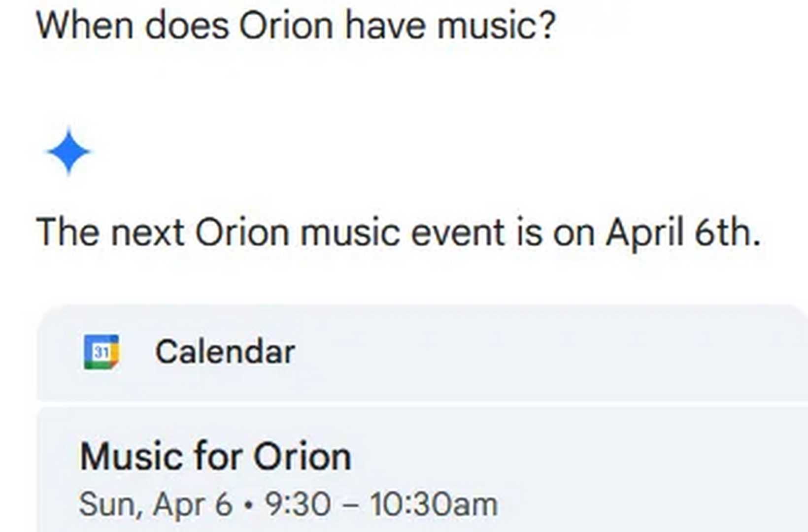Click the bullet separator in event time line
This screenshot has height=532, width=808.
point(249,505)
